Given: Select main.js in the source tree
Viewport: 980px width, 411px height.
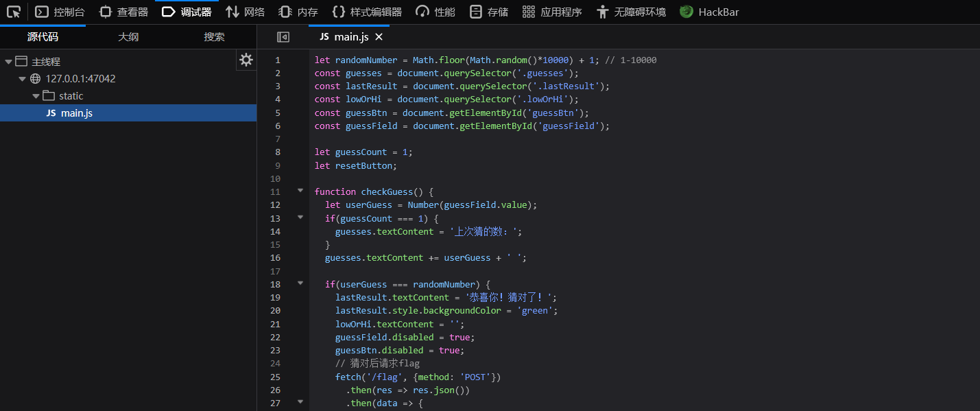Looking at the screenshot, I should click(x=76, y=113).
